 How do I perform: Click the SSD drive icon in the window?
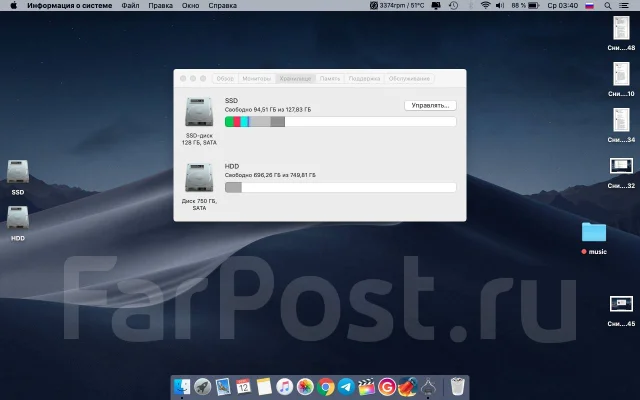(x=199, y=112)
